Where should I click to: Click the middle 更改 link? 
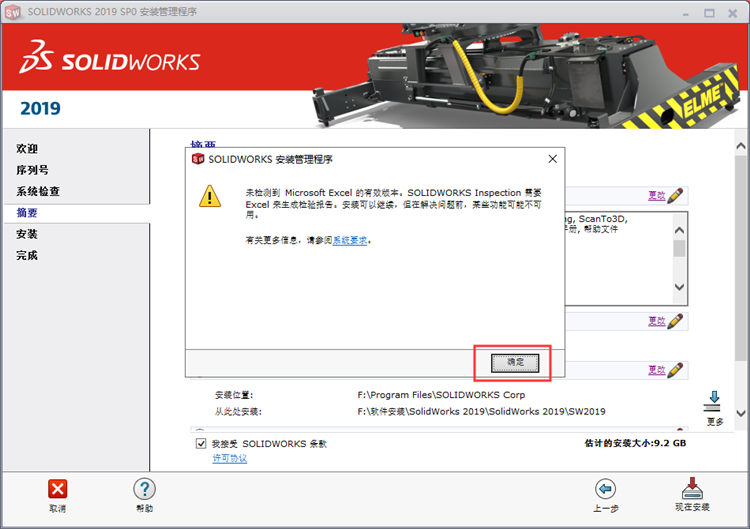point(657,321)
